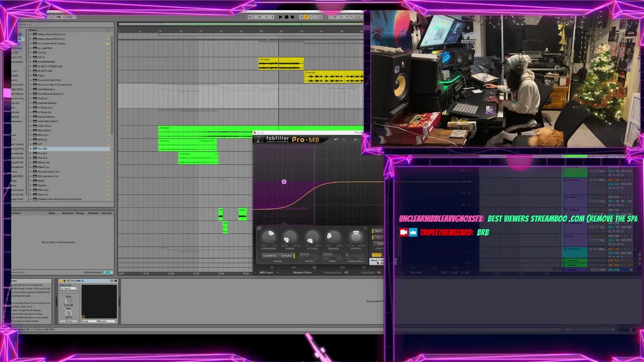Image resolution: width=644 pixels, height=362 pixels.
Task: Select H-Delay (s) in browser
Action: (x=45, y=112)
